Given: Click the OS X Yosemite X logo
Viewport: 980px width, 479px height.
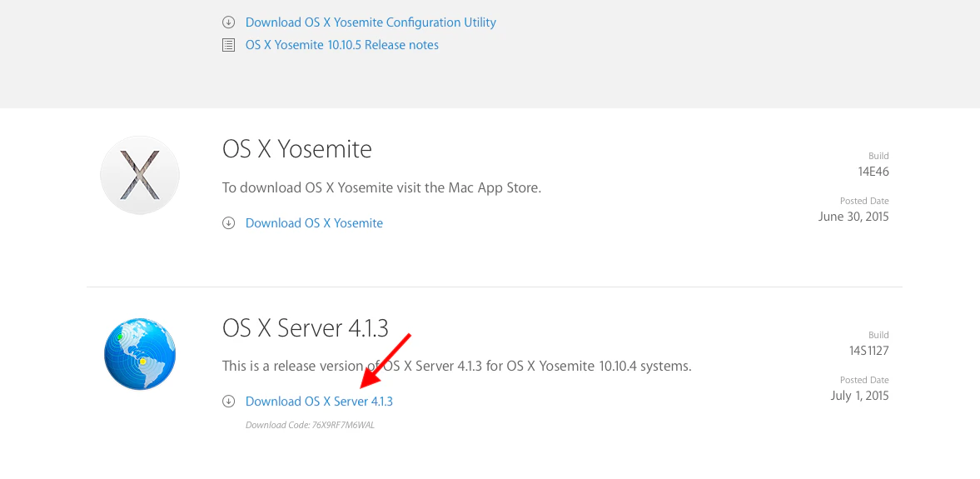Looking at the screenshot, I should [x=140, y=175].
